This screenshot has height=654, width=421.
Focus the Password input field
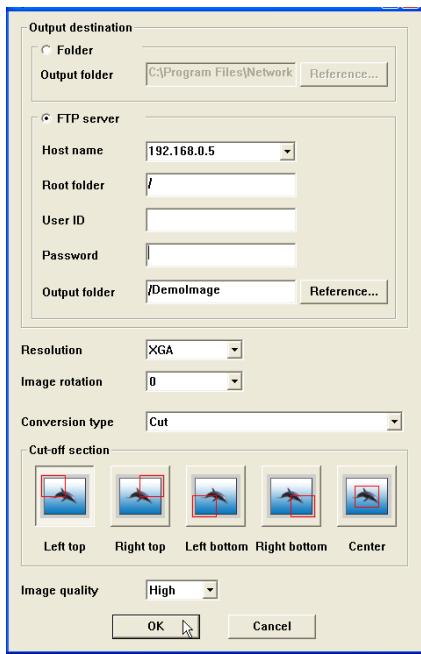221,255
